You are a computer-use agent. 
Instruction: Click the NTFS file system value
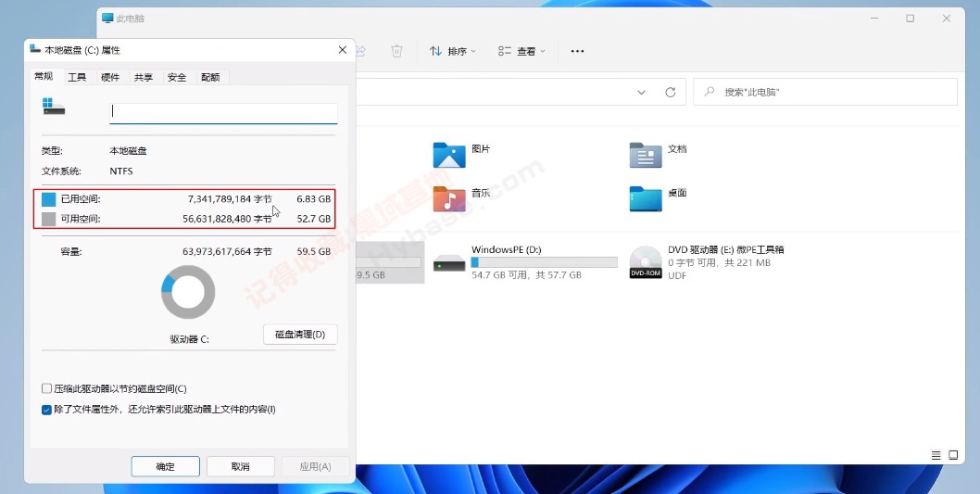tap(121, 171)
